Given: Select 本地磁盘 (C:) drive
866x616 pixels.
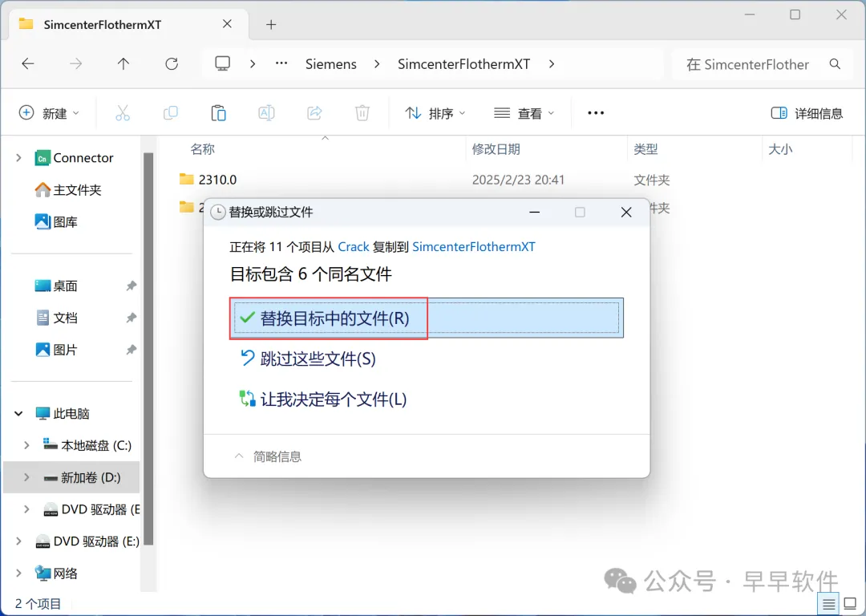Looking at the screenshot, I should pos(87,445).
